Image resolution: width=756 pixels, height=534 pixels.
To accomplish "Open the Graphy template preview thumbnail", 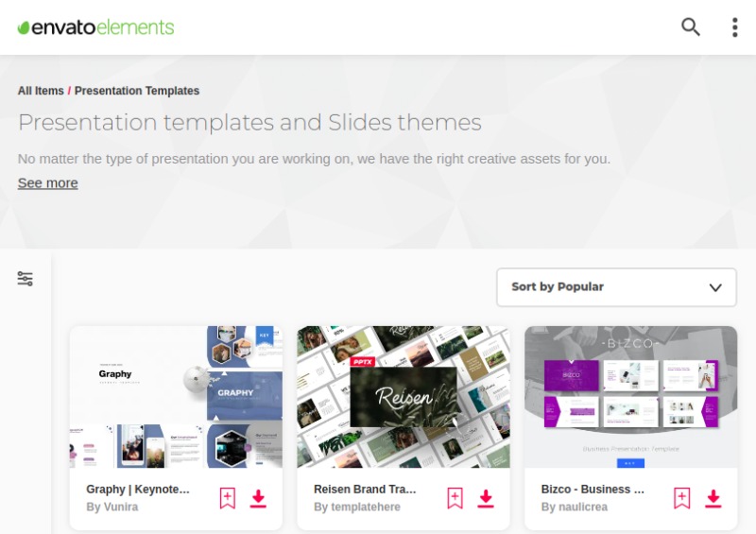I will 176,397.
